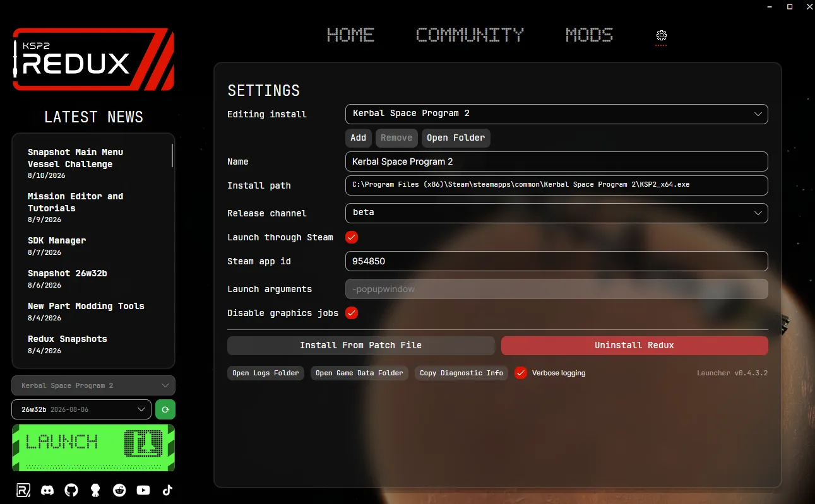Click Launcher v0.4.3.2 version text

(x=732, y=373)
